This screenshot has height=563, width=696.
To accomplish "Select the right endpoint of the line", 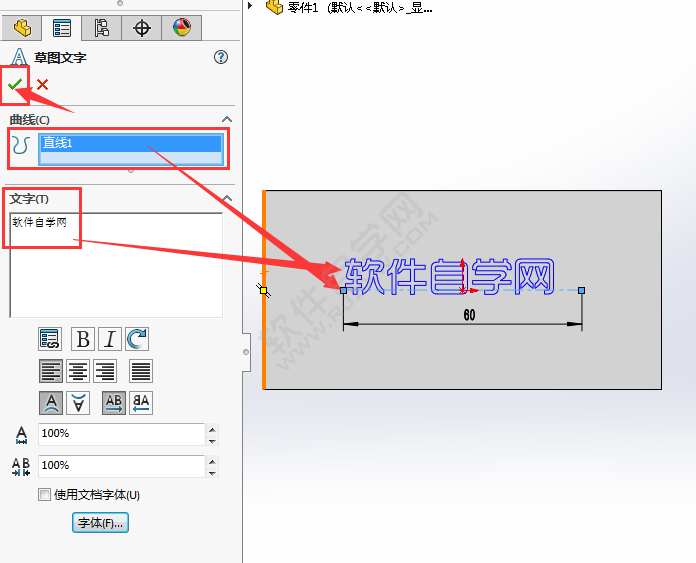I will coord(581,290).
